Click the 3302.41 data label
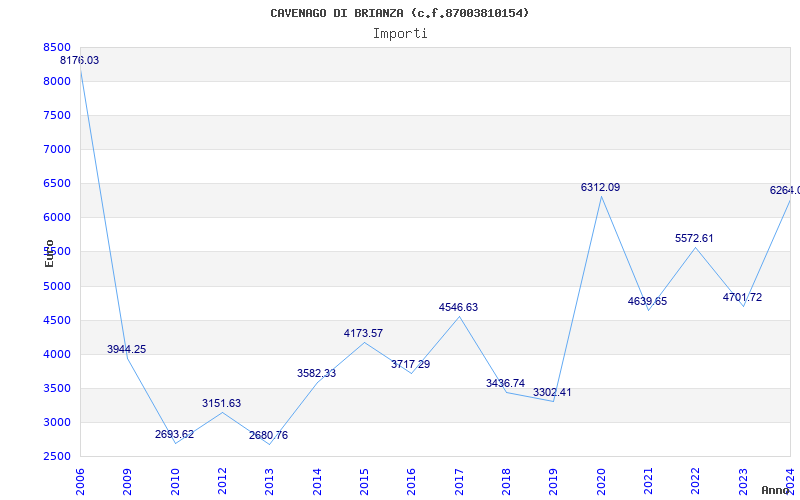The height and width of the screenshot is (500, 800). [x=552, y=392]
